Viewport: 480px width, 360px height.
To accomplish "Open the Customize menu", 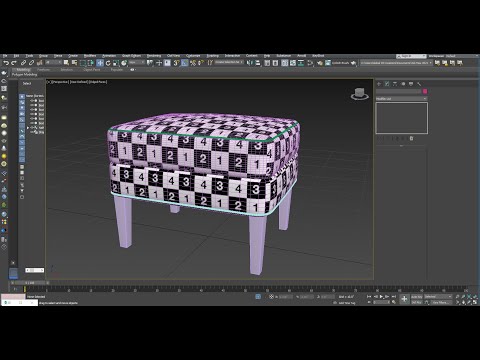I will pyautogui.click(x=193, y=56).
